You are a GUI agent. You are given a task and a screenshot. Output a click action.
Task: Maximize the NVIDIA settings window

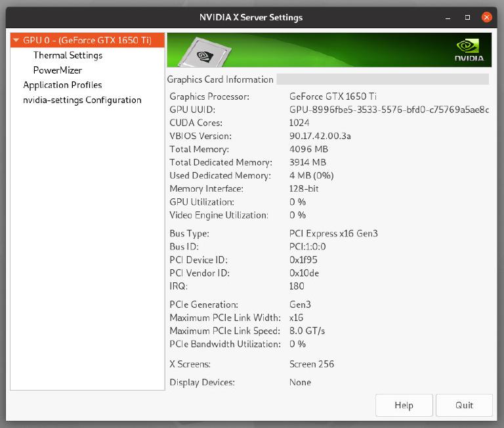point(467,17)
